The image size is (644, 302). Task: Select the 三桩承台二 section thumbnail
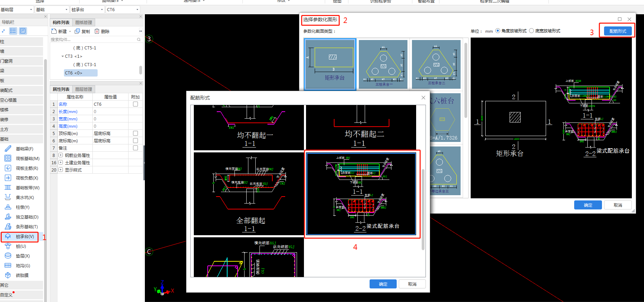click(436, 64)
